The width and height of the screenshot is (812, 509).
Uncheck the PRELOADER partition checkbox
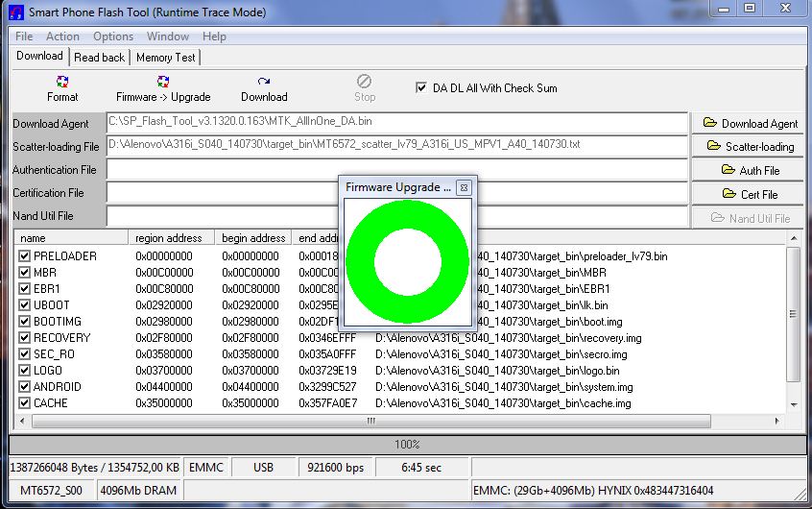point(25,256)
